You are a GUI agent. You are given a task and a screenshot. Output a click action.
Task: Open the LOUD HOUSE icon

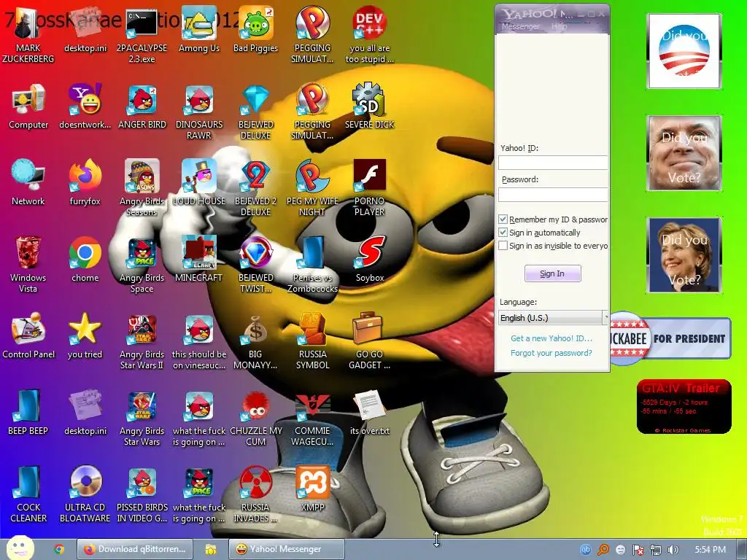198,183
